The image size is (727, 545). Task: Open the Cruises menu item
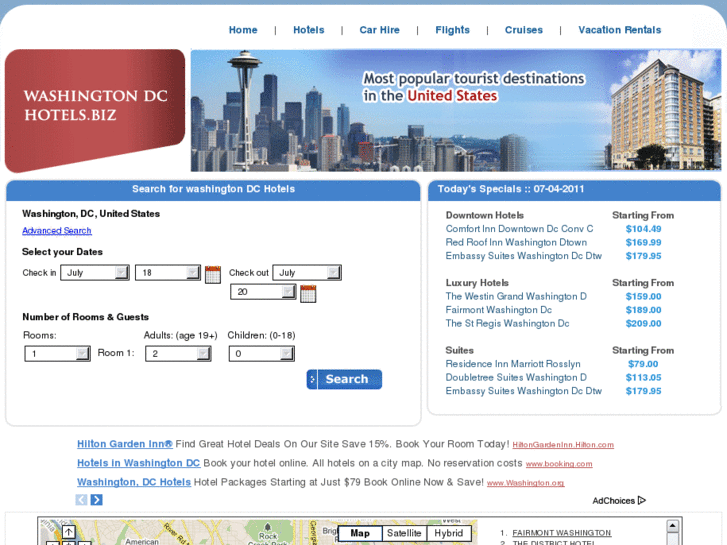click(x=523, y=30)
